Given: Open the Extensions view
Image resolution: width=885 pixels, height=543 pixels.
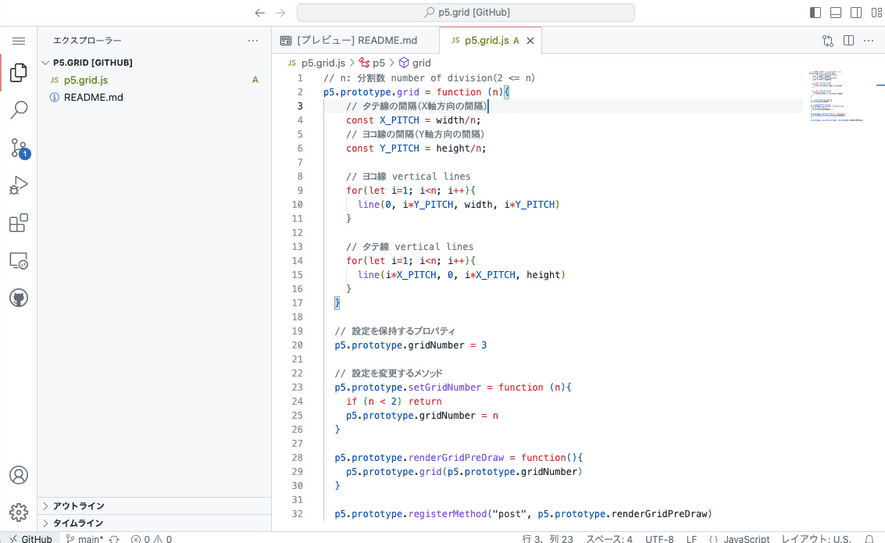Looking at the screenshot, I should (18, 223).
